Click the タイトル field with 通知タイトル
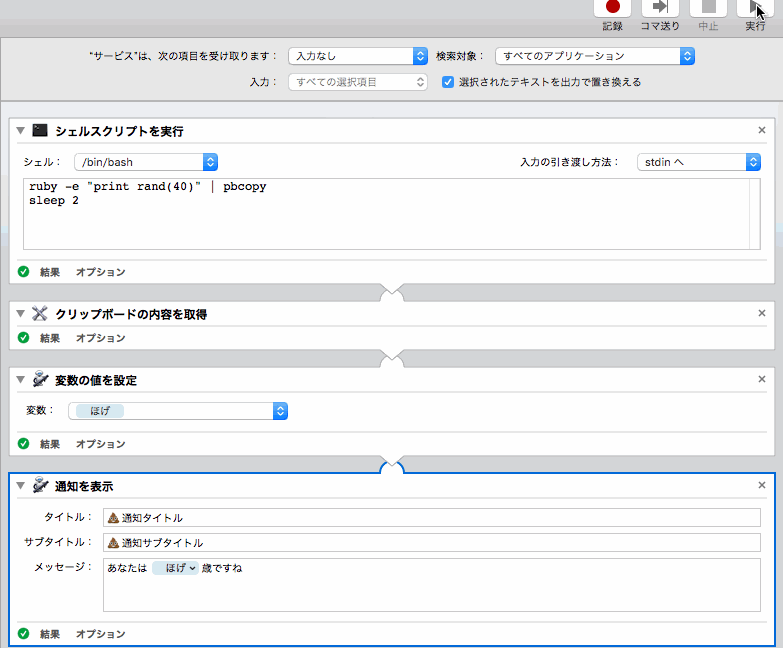Screen dimensions: 783x648 [x=431, y=518]
